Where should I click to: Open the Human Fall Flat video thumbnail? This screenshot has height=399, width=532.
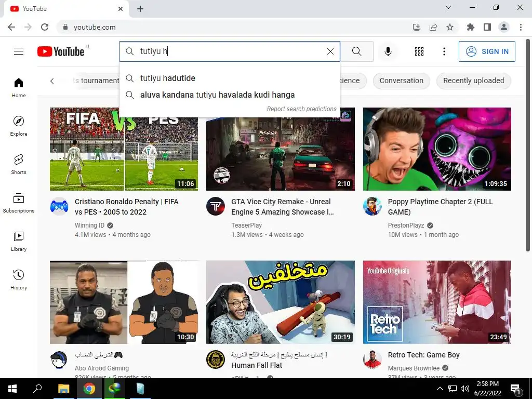280,302
